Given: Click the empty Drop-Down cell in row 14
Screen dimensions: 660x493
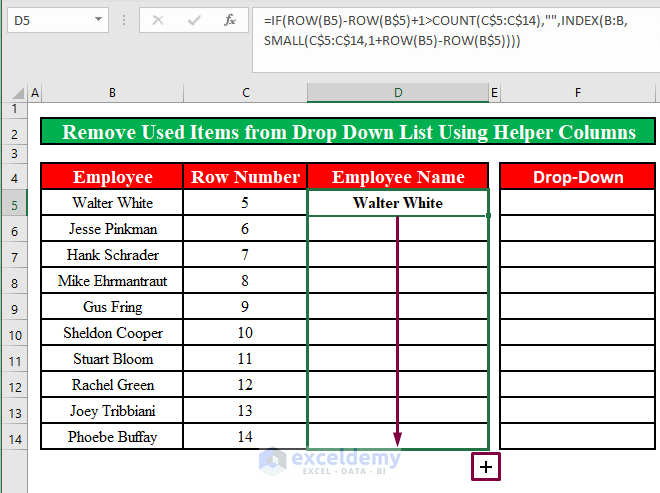Looking at the screenshot, I should [x=578, y=437].
